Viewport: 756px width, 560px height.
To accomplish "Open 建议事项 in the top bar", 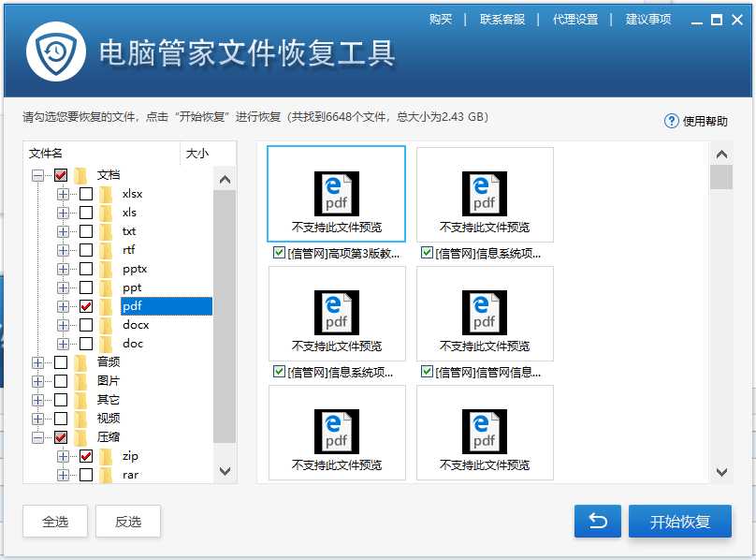I will 648,20.
